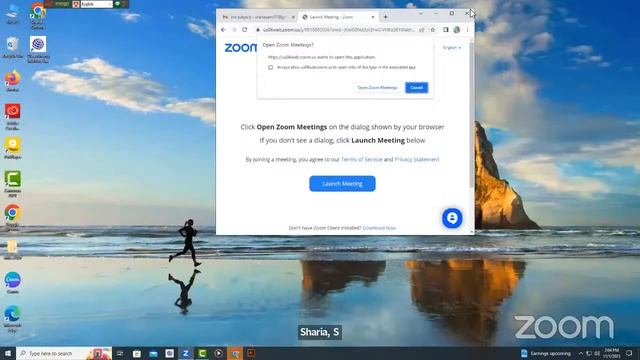Tick the always allow zoom.us checkbox
The height and width of the screenshot is (360, 640).
click(271, 67)
